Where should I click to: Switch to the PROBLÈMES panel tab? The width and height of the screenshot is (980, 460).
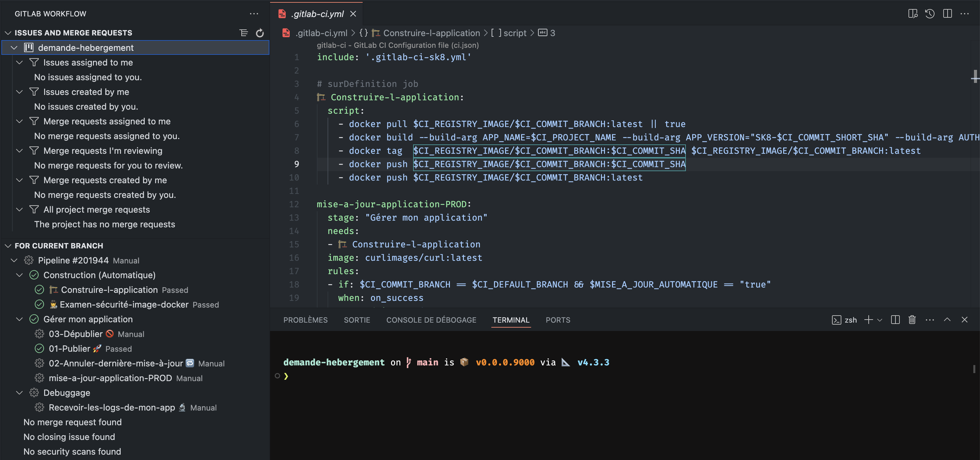pos(305,320)
